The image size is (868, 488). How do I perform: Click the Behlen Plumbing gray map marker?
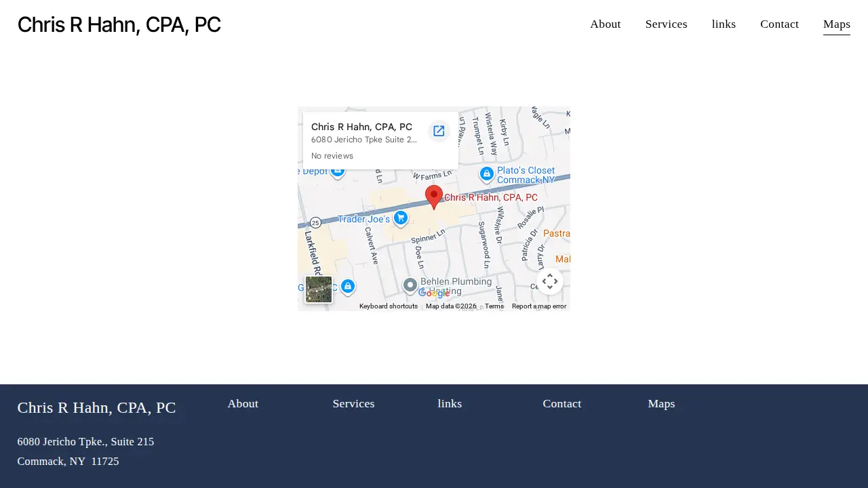(410, 285)
